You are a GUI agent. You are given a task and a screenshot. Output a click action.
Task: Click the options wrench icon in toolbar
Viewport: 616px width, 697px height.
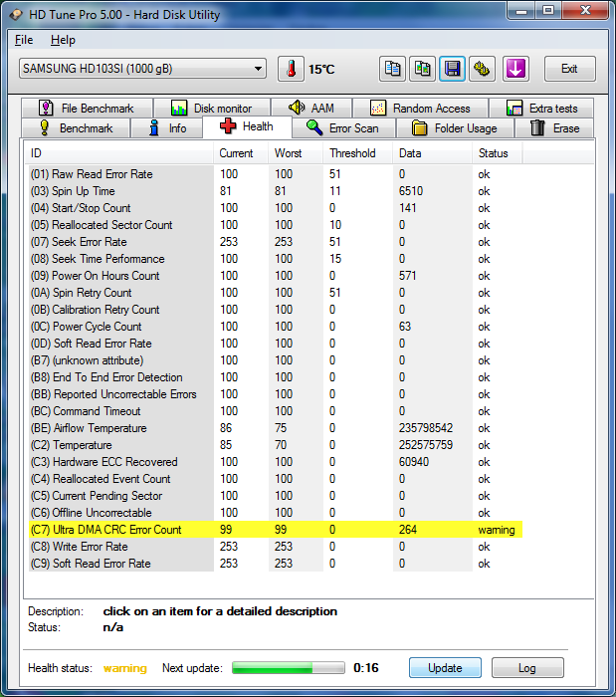pos(483,69)
